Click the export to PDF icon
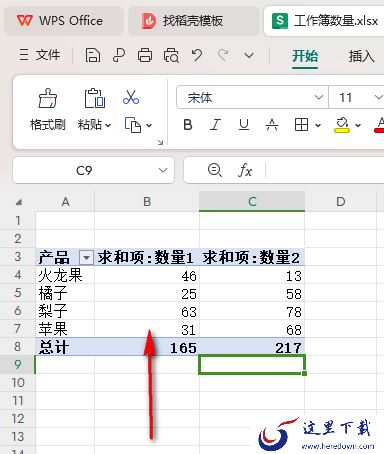The width and height of the screenshot is (384, 454). click(119, 55)
